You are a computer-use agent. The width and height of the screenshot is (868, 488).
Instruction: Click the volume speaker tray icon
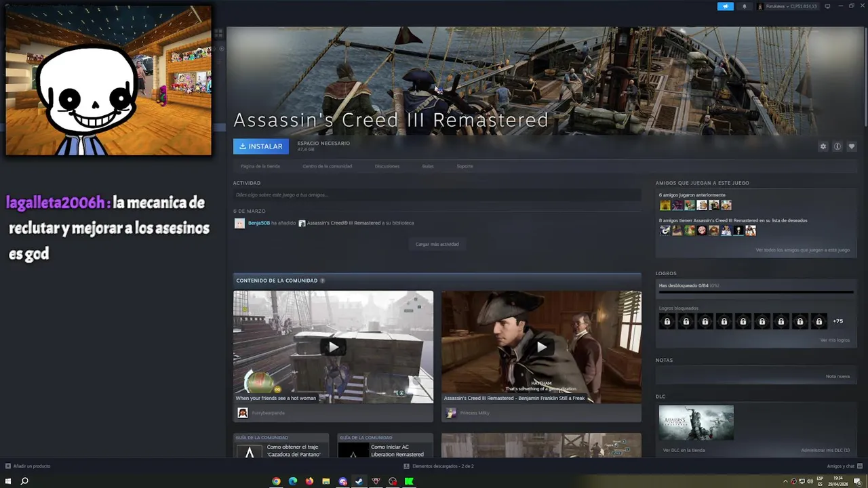[x=810, y=481]
